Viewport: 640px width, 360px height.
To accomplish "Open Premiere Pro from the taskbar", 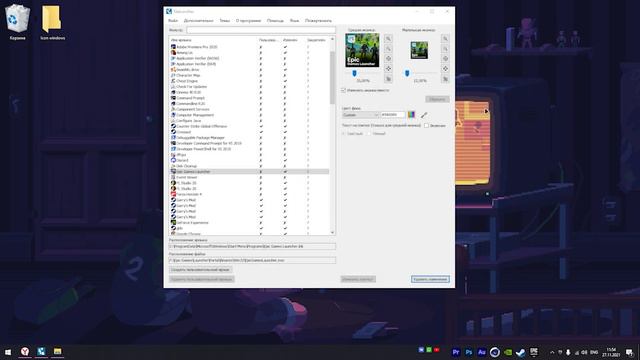I will pos(456,352).
